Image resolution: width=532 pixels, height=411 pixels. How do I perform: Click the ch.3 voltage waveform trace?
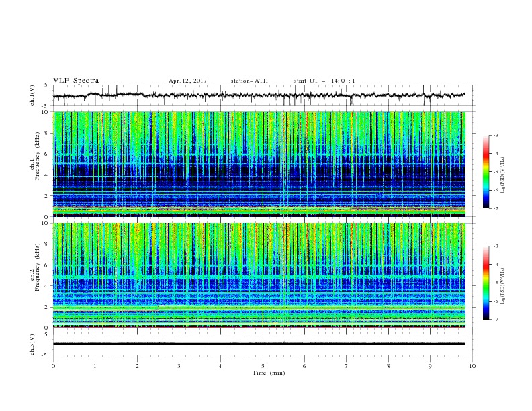coord(259,344)
